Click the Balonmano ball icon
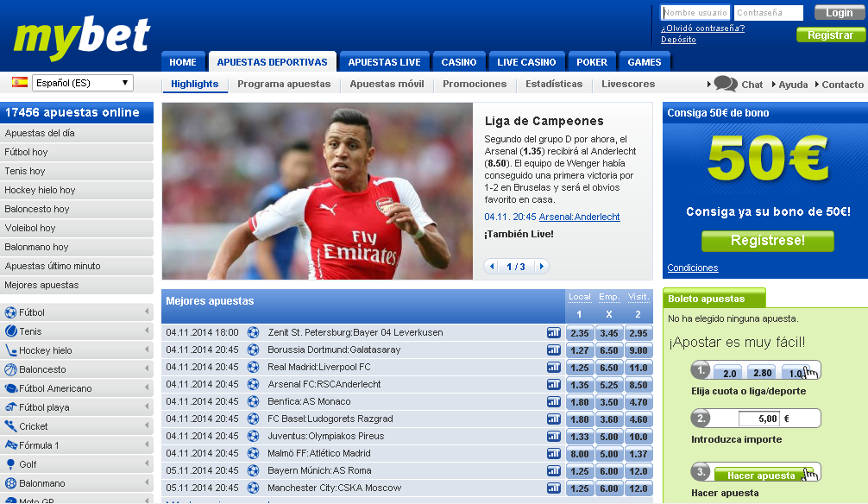The height and width of the screenshot is (504, 868). [x=10, y=483]
